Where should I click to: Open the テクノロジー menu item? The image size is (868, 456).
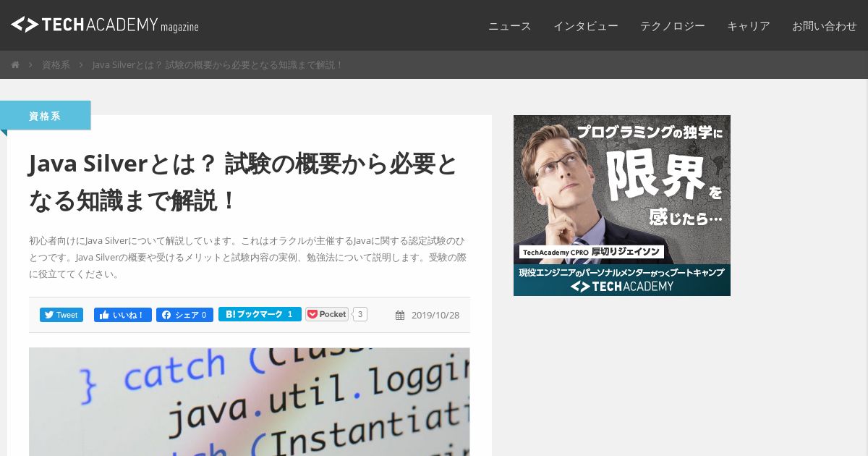[673, 26]
